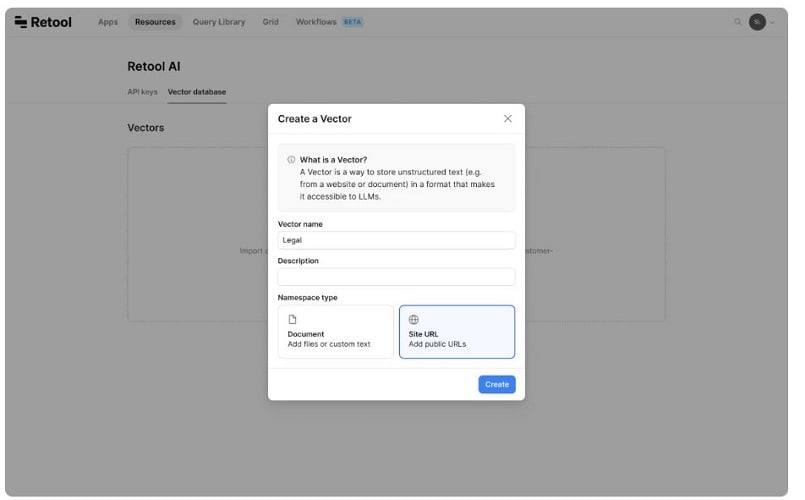The image size is (805, 500).
Task: Open the Resources menu
Action: tap(155, 22)
